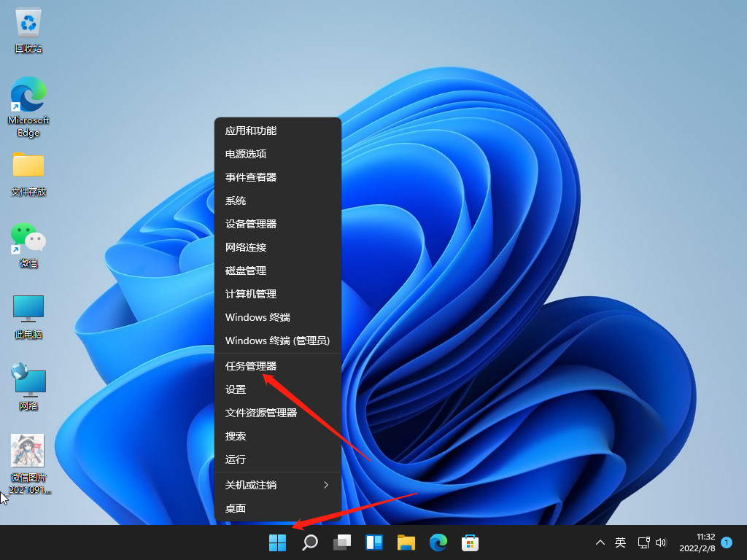The height and width of the screenshot is (560, 747).
Task: Select the 此电脑 desktop icon
Action: coord(28,310)
